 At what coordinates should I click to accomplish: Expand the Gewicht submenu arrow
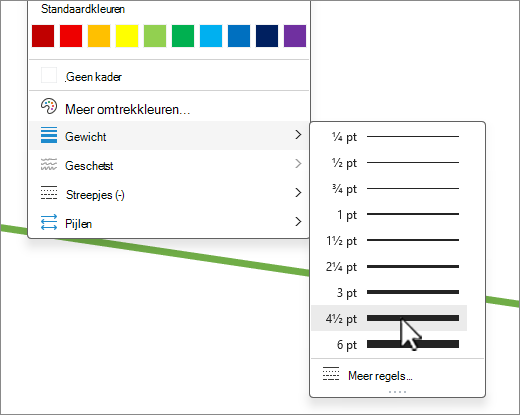pyautogui.click(x=298, y=135)
